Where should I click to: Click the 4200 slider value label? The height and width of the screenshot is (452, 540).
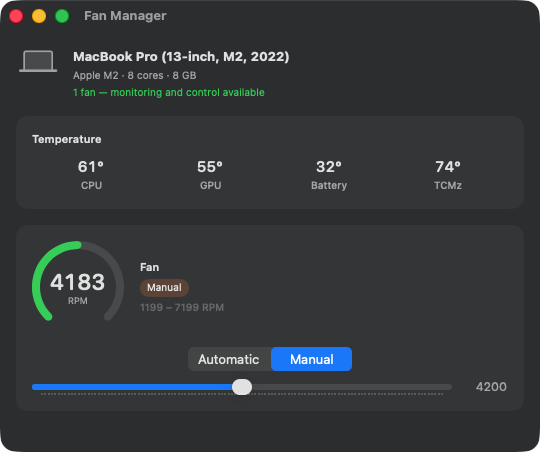pos(491,387)
